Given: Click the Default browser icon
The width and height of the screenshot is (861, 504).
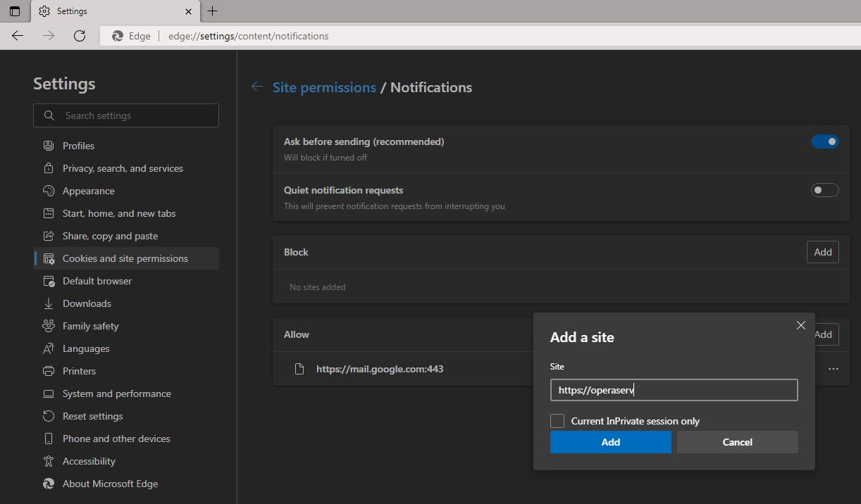Looking at the screenshot, I should 49,281.
